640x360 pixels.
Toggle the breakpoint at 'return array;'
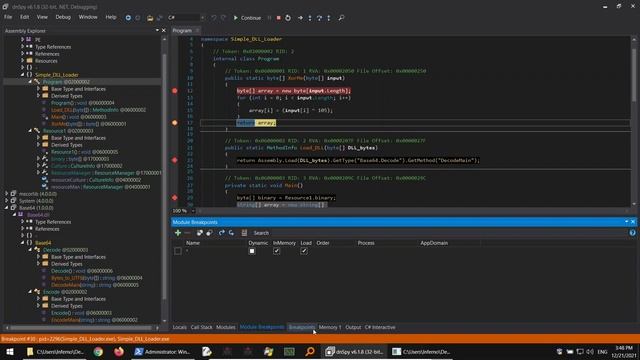point(175,122)
